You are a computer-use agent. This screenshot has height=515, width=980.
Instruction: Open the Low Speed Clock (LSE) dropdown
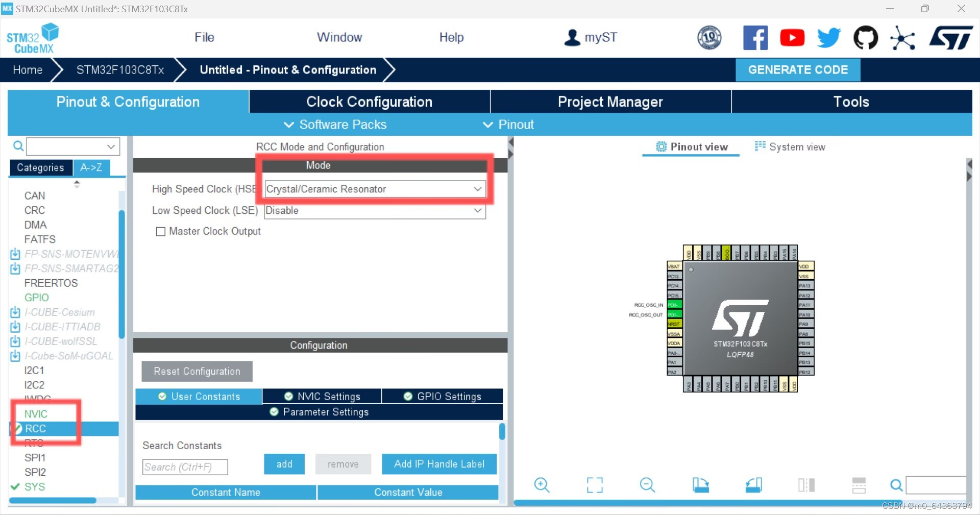477,211
